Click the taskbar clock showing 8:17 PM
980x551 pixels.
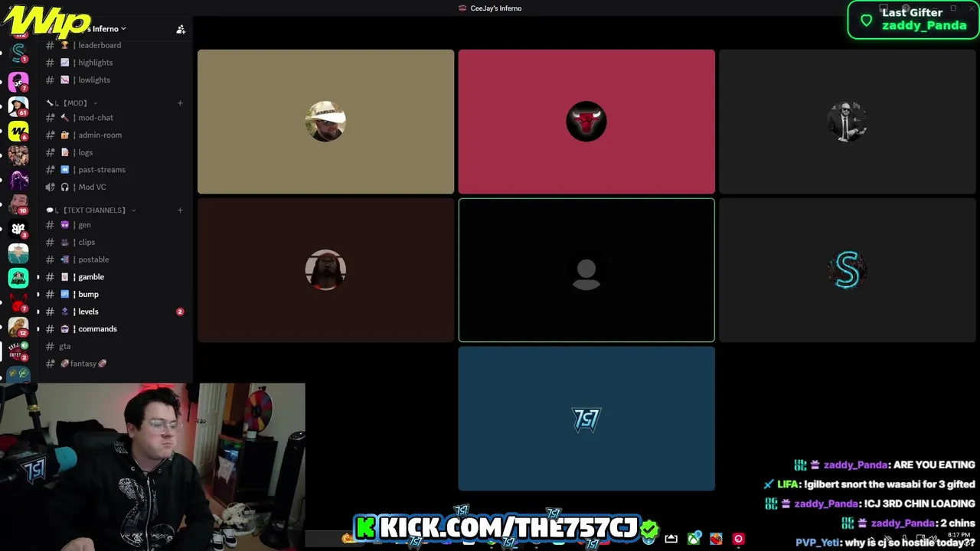click(959, 535)
